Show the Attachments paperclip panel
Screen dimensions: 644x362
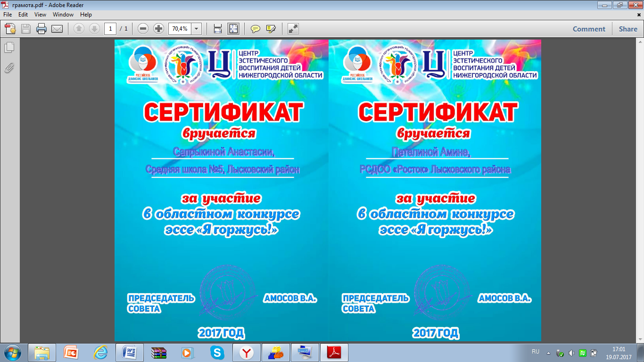[9, 68]
